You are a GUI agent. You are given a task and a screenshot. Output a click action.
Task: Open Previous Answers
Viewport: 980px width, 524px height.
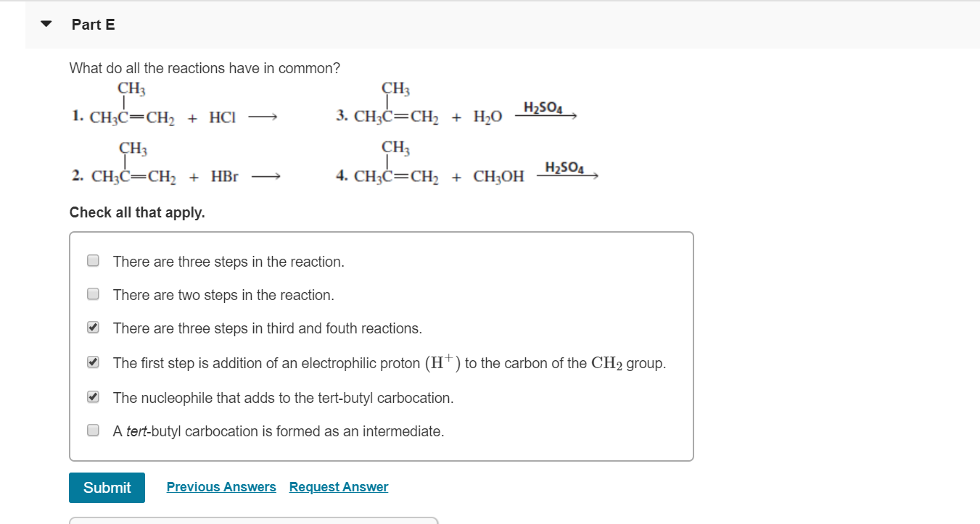click(221, 486)
